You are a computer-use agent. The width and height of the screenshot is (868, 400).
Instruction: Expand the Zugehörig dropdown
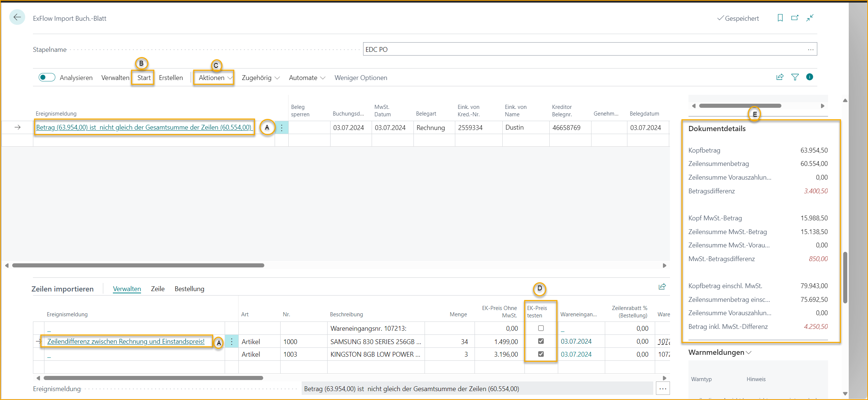point(260,78)
